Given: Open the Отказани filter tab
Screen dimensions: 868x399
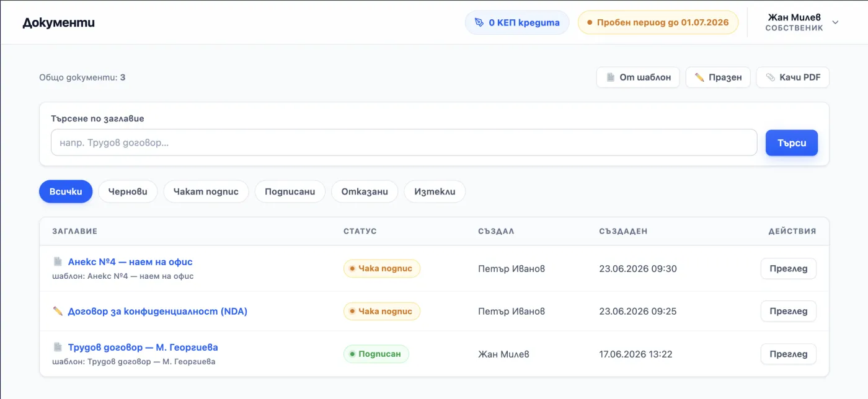Looking at the screenshot, I should coord(365,191).
